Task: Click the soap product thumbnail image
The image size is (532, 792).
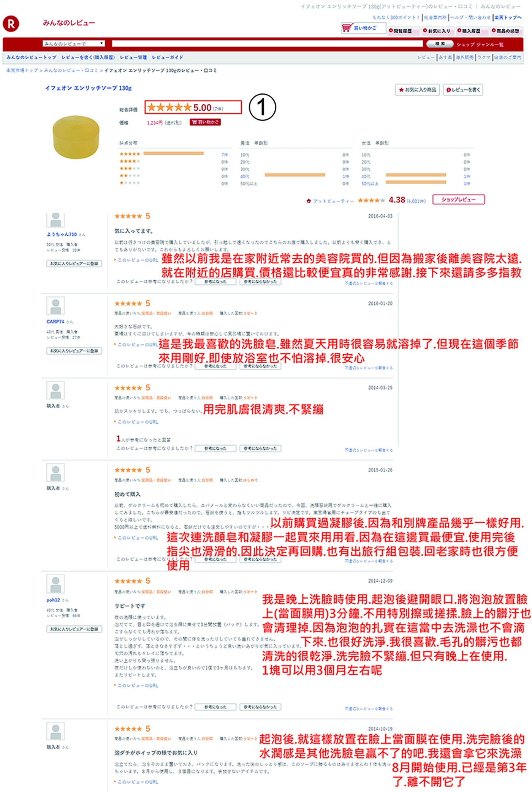Action: (x=76, y=137)
